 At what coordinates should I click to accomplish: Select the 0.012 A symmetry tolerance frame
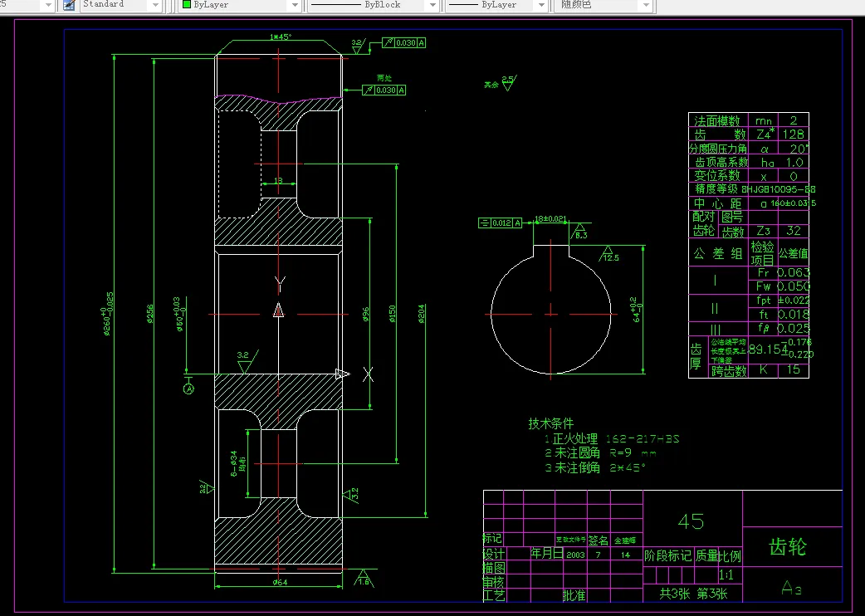(500, 222)
